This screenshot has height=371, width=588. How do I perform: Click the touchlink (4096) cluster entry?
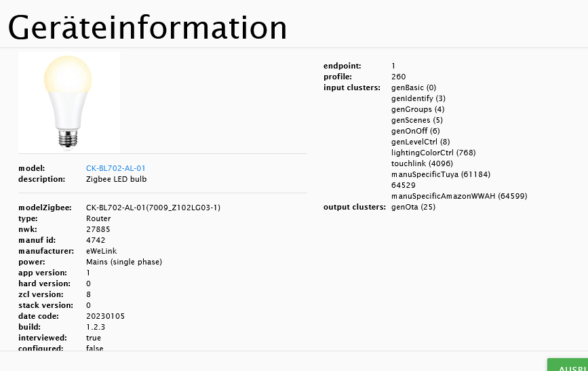click(x=422, y=163)
